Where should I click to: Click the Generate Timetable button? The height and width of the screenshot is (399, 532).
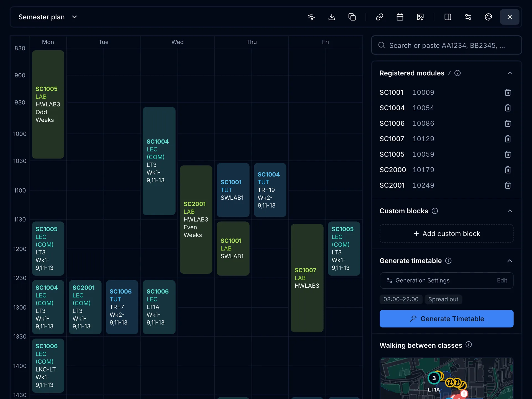pos(446,319)
